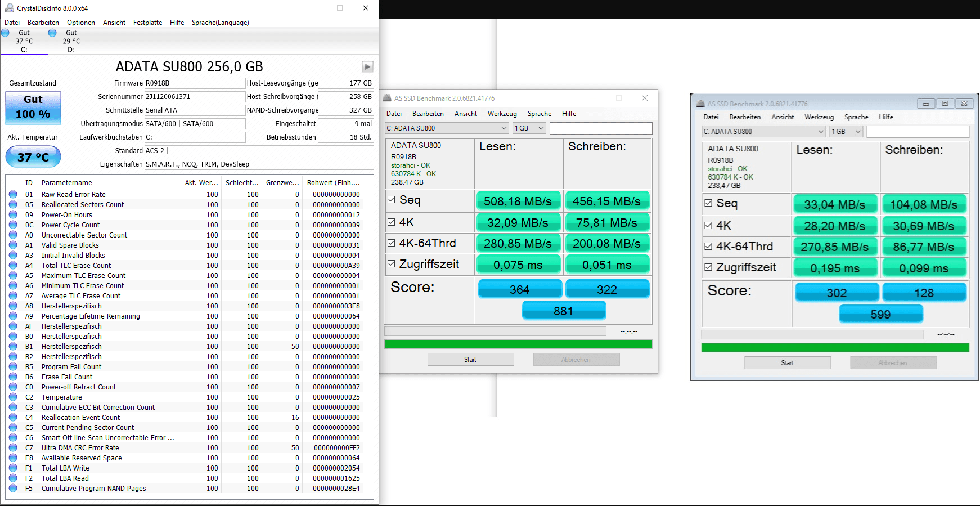Uncheck 4K-64Thrd test in right AS SSD window

point(708,246)
